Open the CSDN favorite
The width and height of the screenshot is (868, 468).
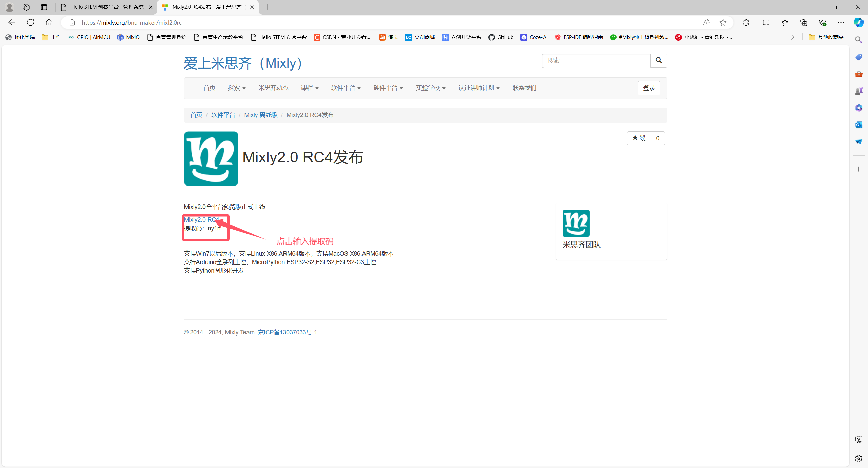[x=342, y=37]
